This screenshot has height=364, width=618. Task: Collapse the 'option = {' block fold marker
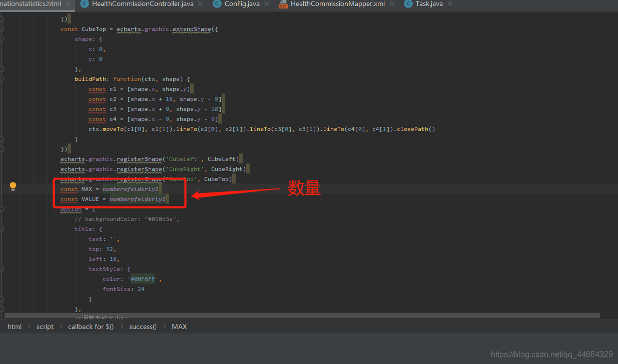point(2,209)
